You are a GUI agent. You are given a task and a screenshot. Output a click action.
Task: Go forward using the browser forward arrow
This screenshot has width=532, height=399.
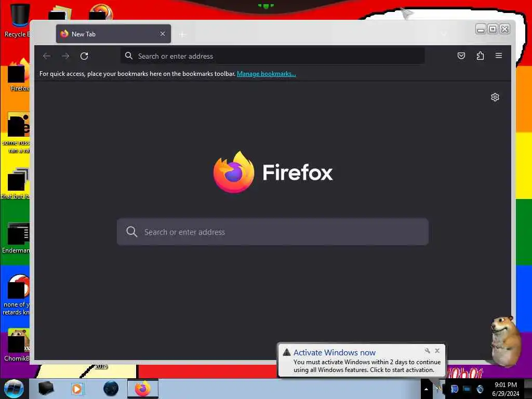click(65, 56)
